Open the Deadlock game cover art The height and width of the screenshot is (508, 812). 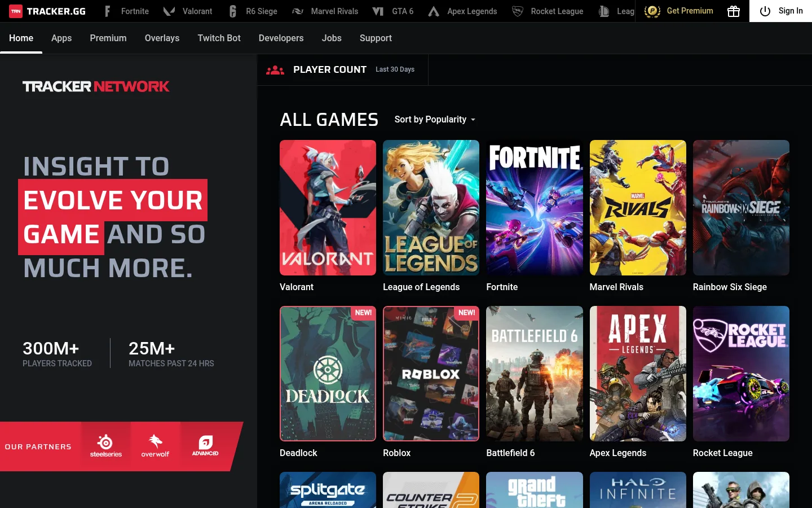[328, 374]
